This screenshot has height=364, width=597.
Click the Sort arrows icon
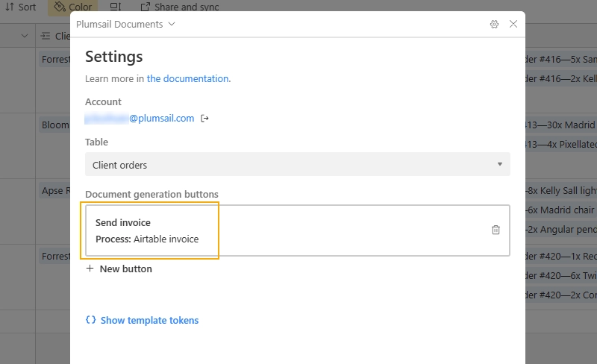[x=10, y=7]
